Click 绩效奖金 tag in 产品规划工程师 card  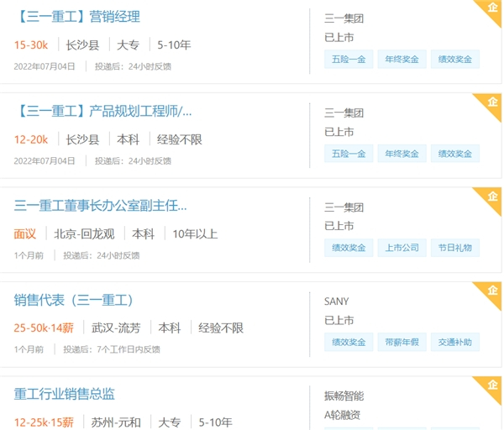[x=455, y=154]
